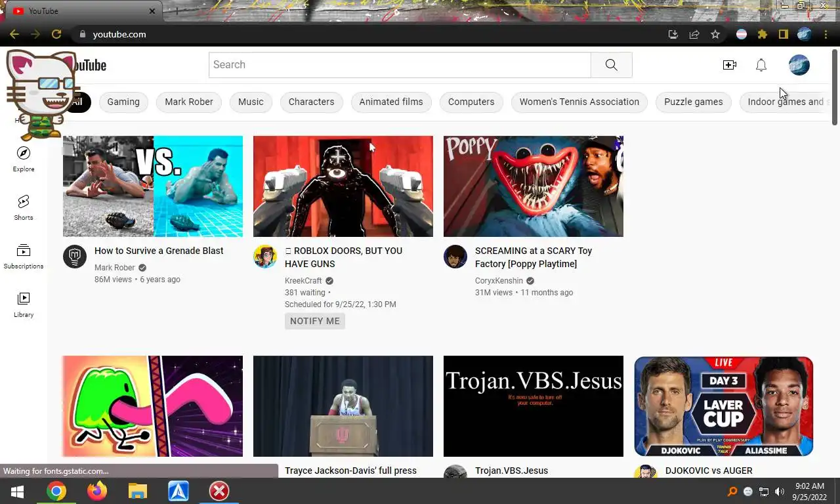The image size is (840, 504).
Task: Open the Windows Start menu
Action: 18,492
